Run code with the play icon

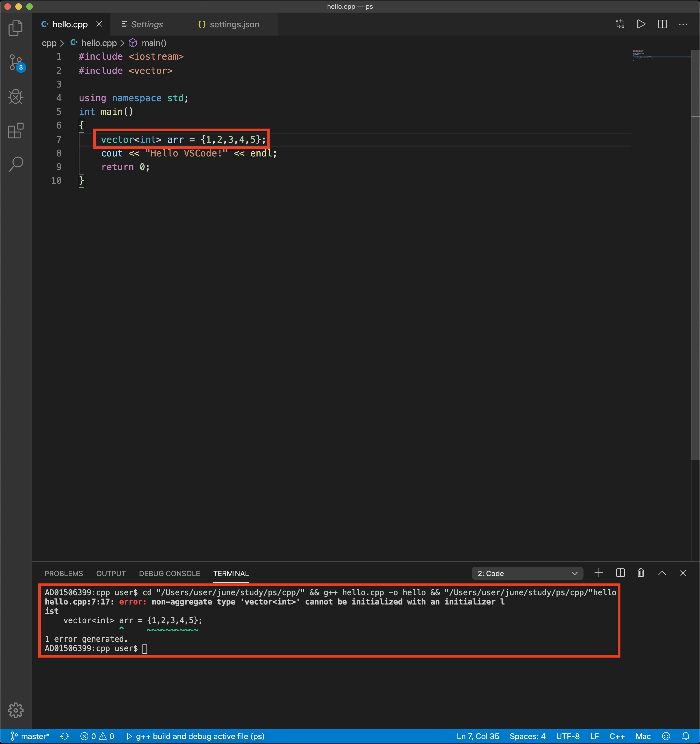pos(641,24)
